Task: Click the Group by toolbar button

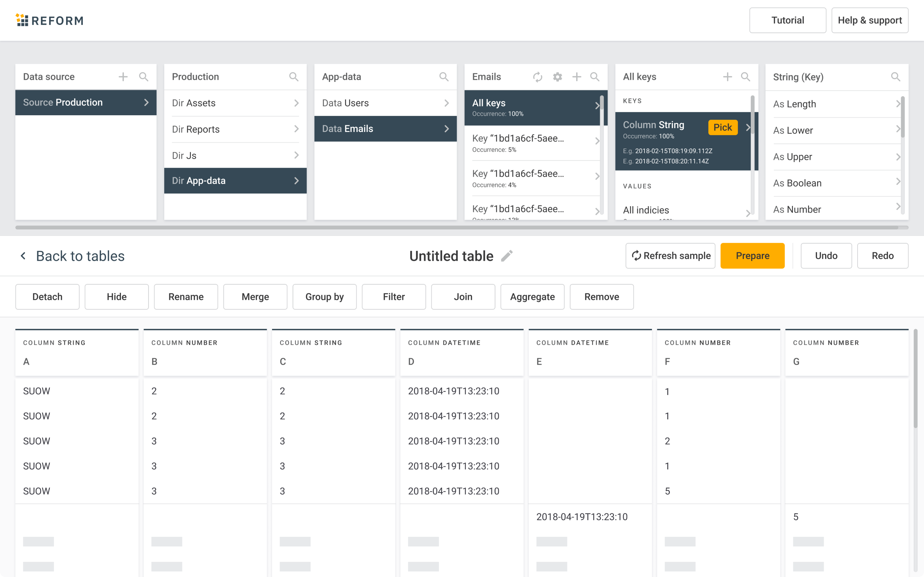Action: (324, 297)
